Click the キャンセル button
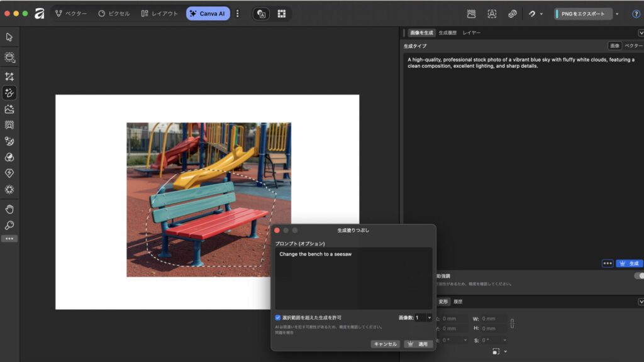This screenshot has width=644, height=362. click(385, 344)
